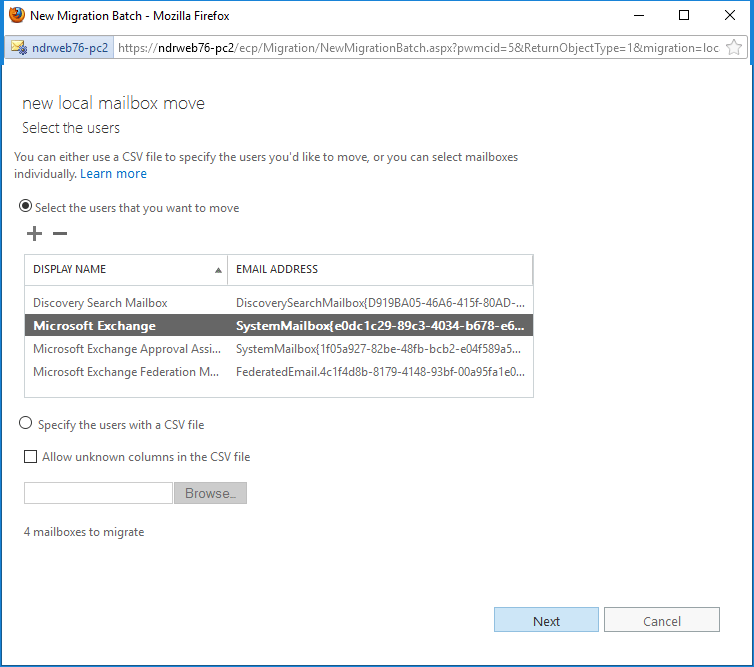Click the Cancel button

tap(662, 620)
